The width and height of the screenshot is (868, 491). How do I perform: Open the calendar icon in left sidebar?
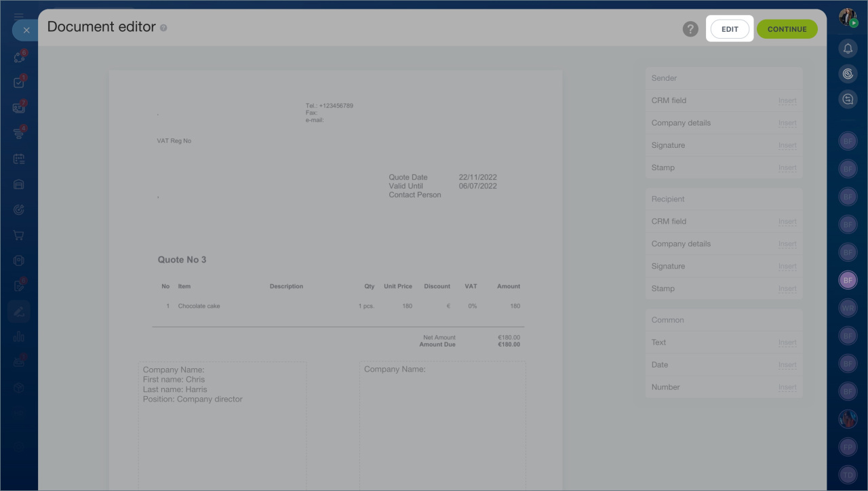(x=19, y=159)
